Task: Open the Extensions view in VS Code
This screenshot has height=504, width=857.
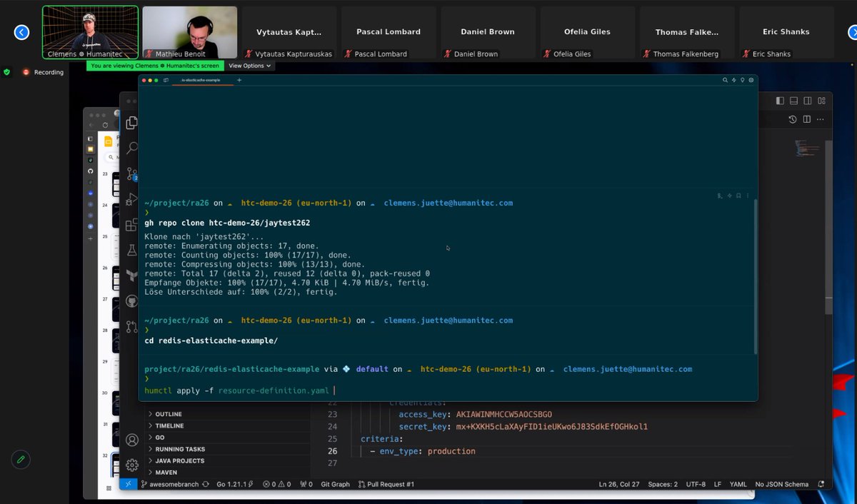Action: tap(131, 225)
